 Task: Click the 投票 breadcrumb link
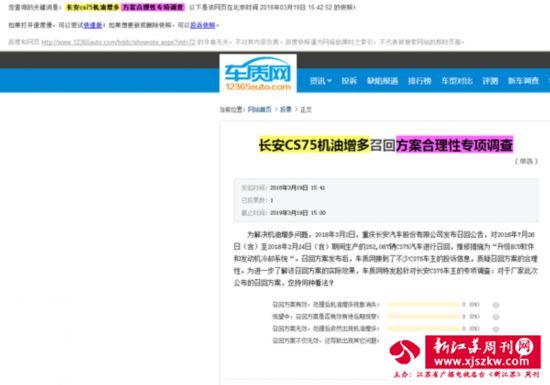click(286, 109)
